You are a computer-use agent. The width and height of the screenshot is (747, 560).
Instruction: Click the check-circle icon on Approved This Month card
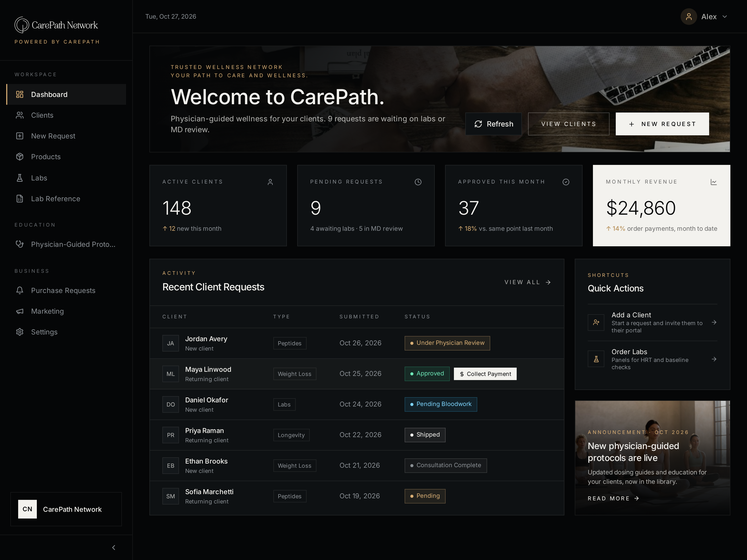566,182
